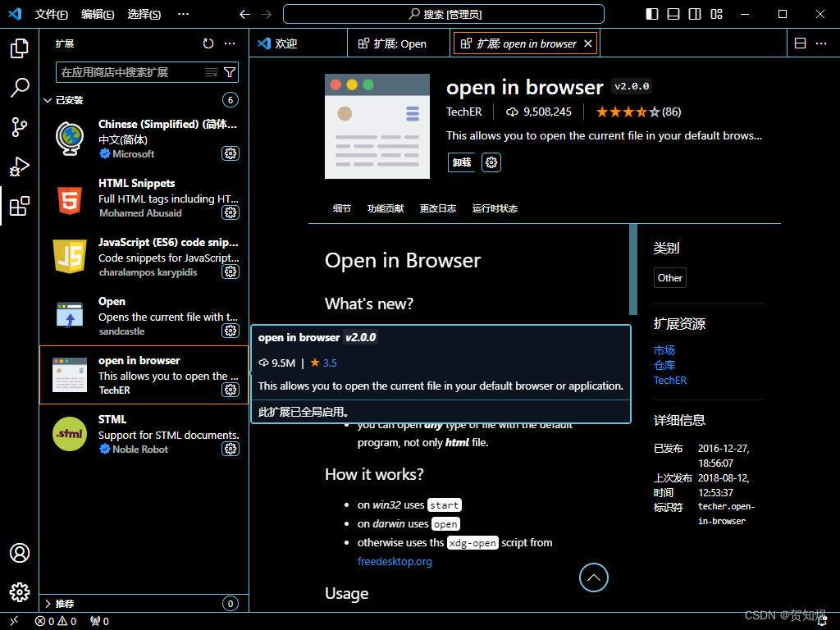
Task: Click the Other category tag
Action: coord(669,278)
